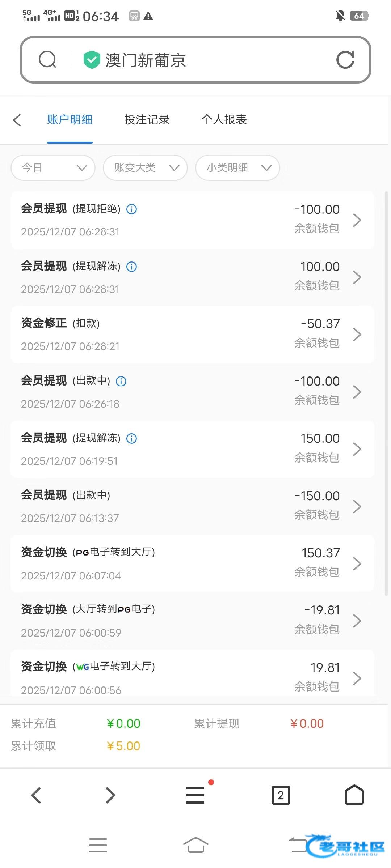Switch to the 个人报表 tab
Screen dimensions: 391x868
tap(224, 120)
